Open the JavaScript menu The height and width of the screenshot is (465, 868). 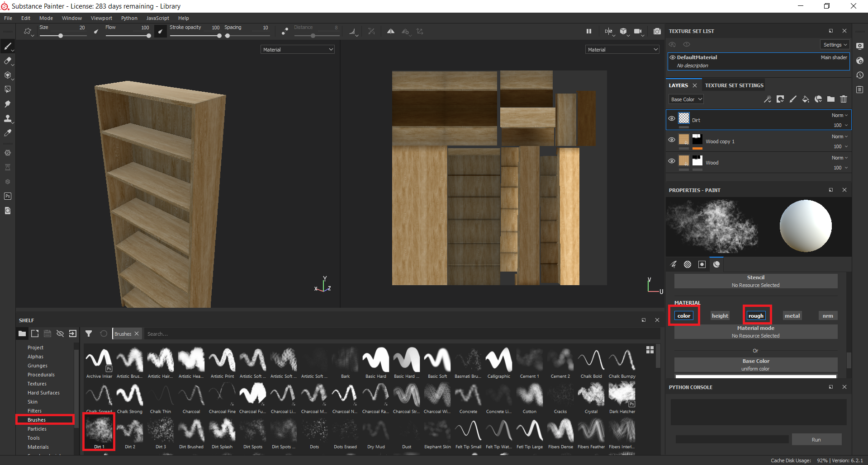tap(157, 18)
